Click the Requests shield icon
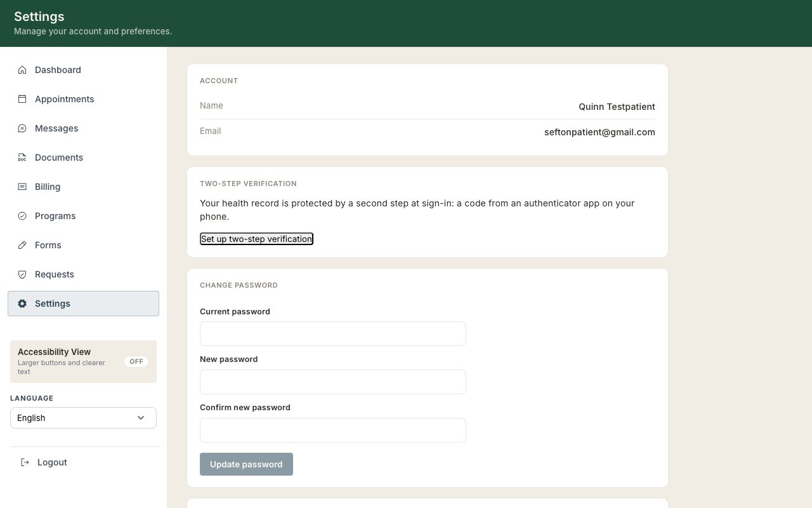This screenshot has height=508, width=812. coord(22,274)
